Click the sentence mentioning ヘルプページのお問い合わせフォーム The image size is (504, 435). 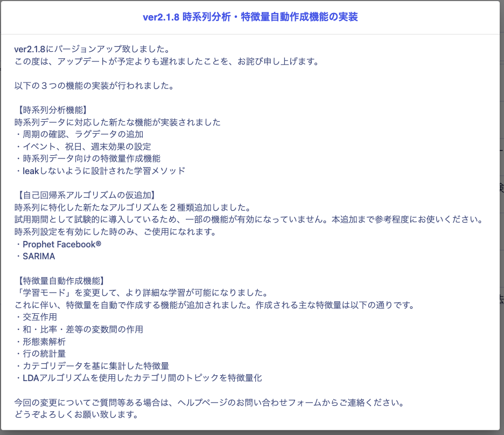point(209,403)
